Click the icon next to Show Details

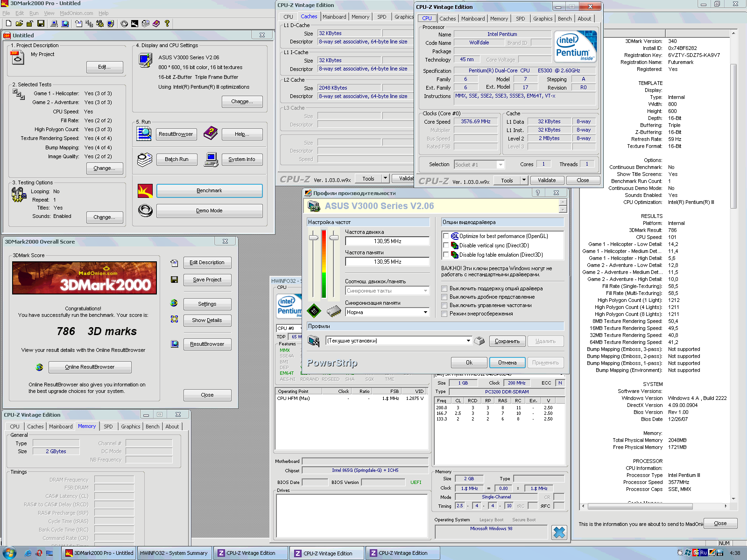pyautogui.click(x=174, y=319)
